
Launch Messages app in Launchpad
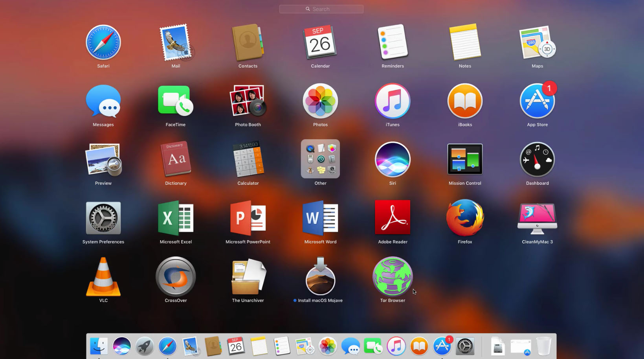point(103,101)
